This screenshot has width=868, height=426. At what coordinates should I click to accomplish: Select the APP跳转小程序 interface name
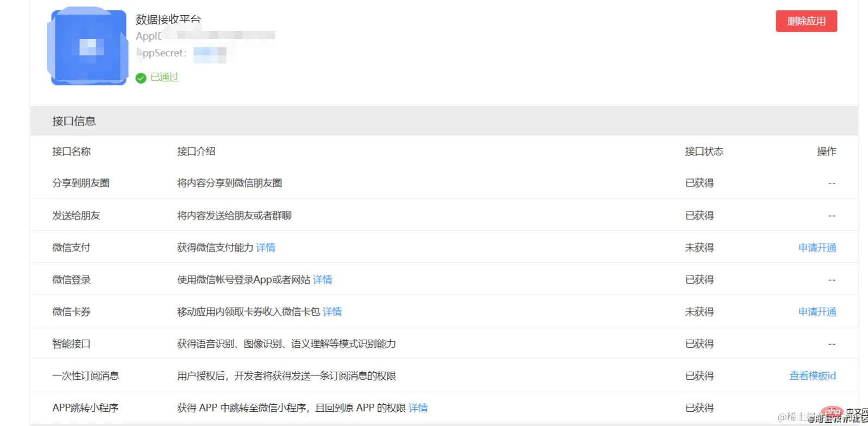(85, 408)
